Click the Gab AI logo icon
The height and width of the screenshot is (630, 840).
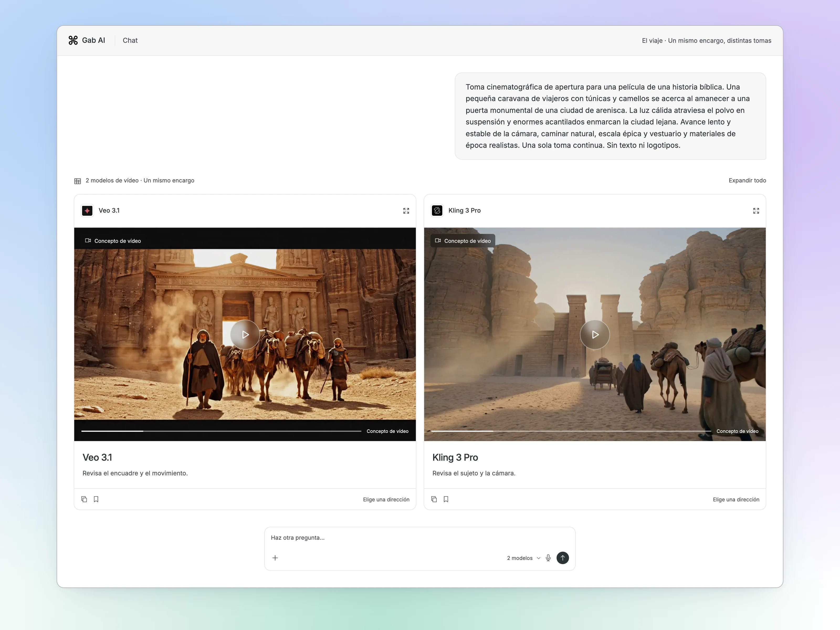coord(73,40)
